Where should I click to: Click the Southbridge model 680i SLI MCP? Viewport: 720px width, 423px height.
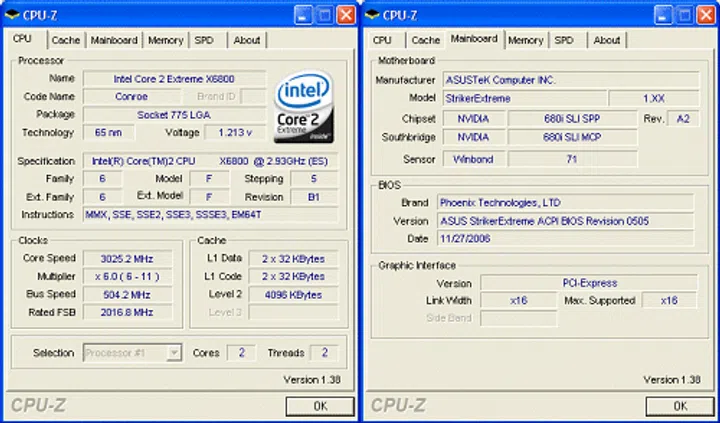pos(572,137)
